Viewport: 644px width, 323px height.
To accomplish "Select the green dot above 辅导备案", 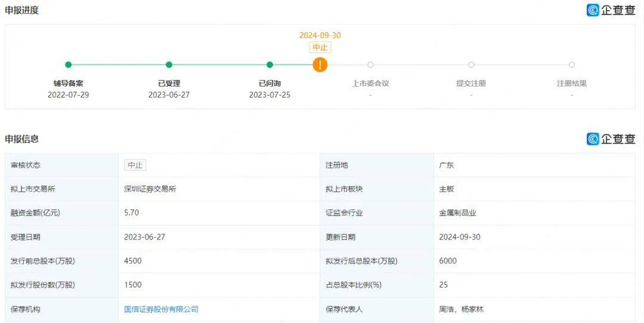I will click(69, 64).
